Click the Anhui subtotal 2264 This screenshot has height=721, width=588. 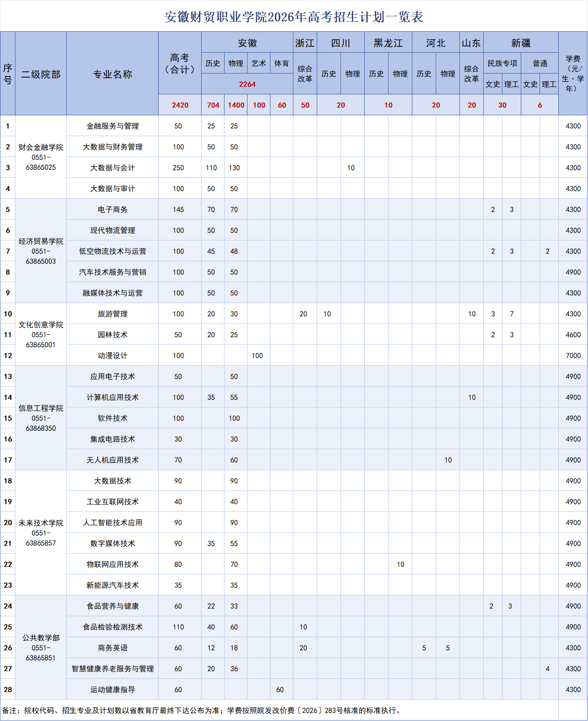[x=247, y=84]
